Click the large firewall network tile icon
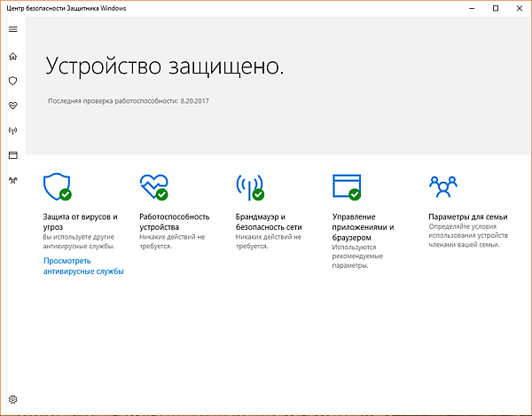 coord(249,186)
